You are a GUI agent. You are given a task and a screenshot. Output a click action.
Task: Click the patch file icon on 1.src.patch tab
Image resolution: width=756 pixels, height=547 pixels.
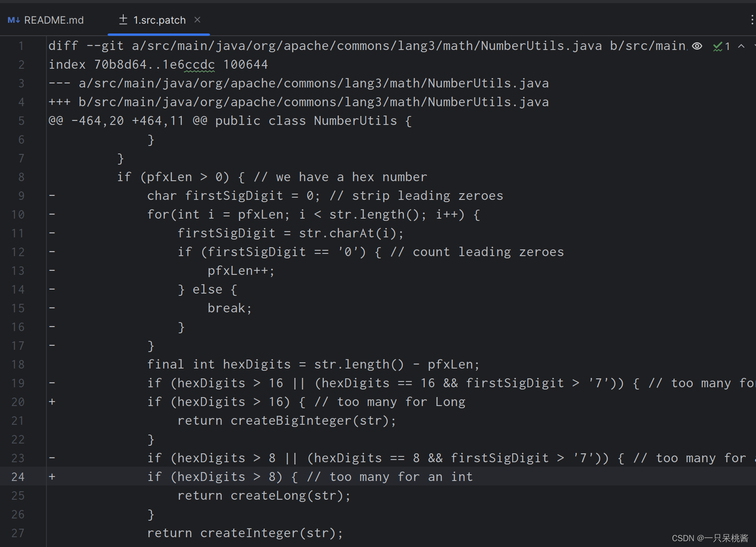[123, 20]
